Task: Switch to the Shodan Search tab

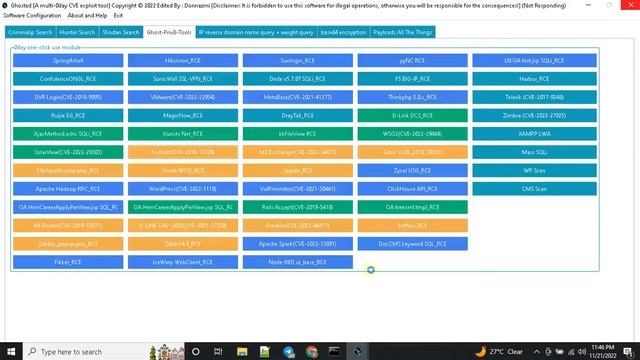Action: [x=121, y=32]
